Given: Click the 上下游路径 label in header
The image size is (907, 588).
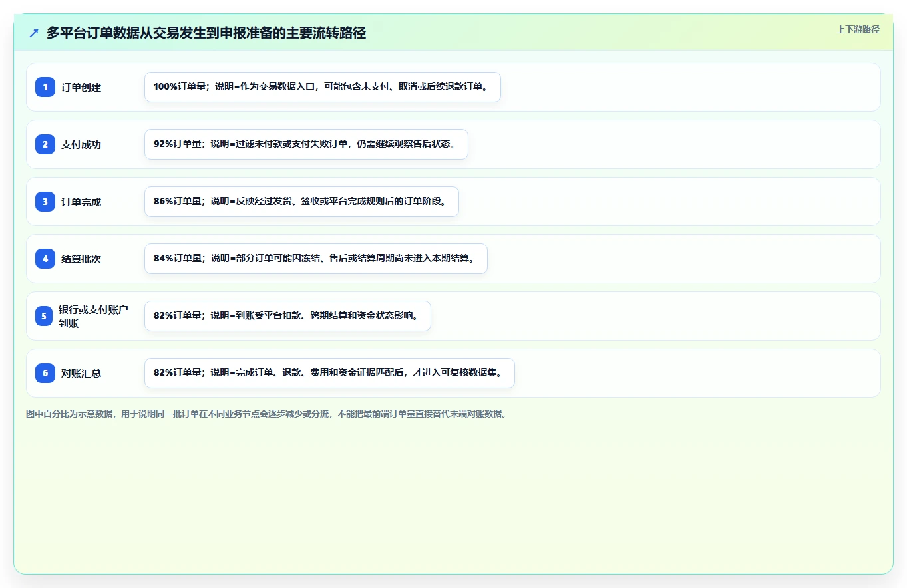Looking at the screenshot, I should [x=858, y=29].
